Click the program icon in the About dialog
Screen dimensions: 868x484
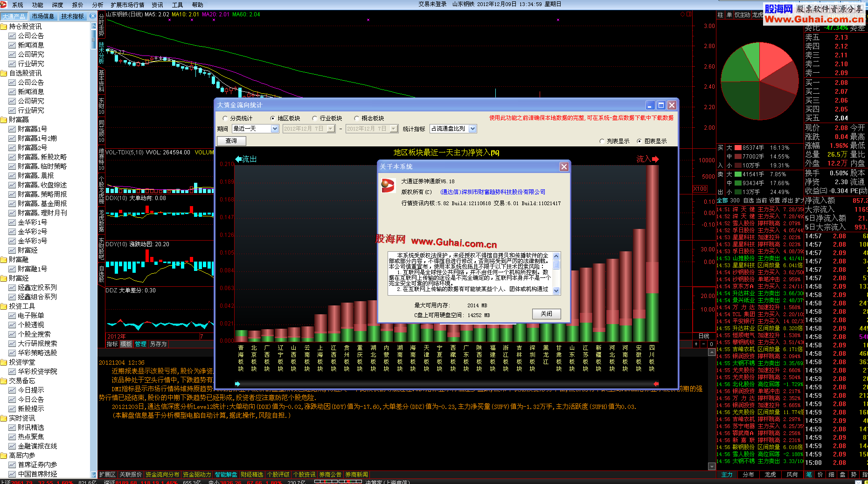tap(388, 185)
